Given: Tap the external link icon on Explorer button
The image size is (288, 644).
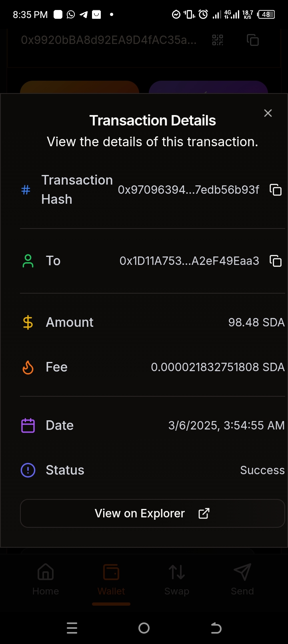Looking at the screenshot, I should tap(204, 513).
